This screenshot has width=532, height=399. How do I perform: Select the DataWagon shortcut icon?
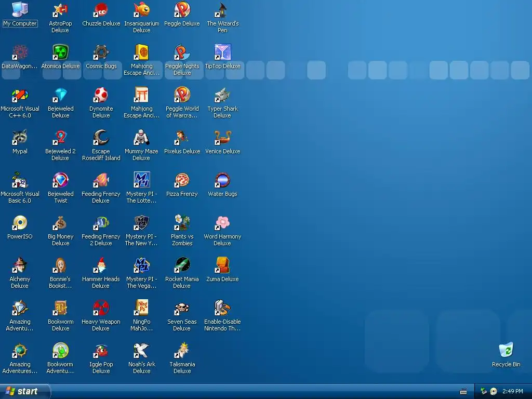(20, 52)
